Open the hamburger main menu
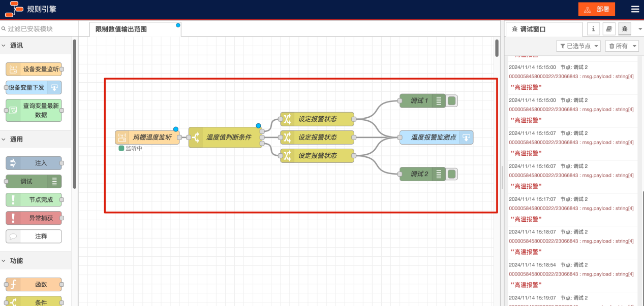This screenshot has height=306, width=644. [635, 9]
